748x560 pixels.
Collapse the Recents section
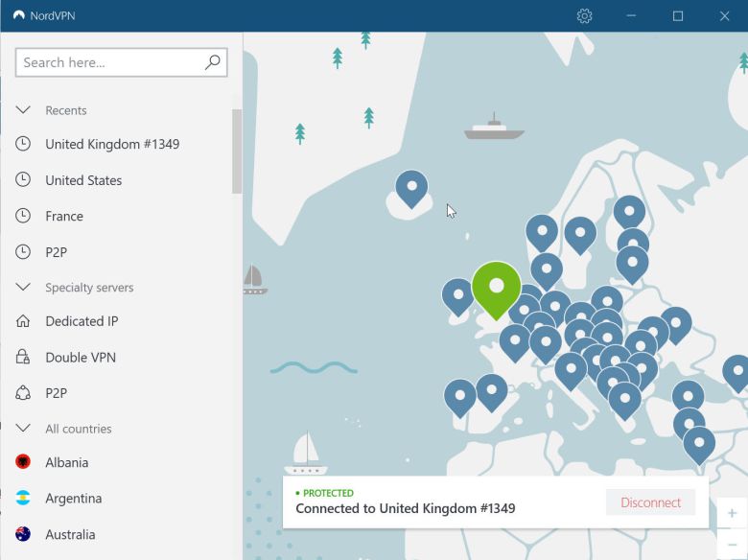[23, 110]
